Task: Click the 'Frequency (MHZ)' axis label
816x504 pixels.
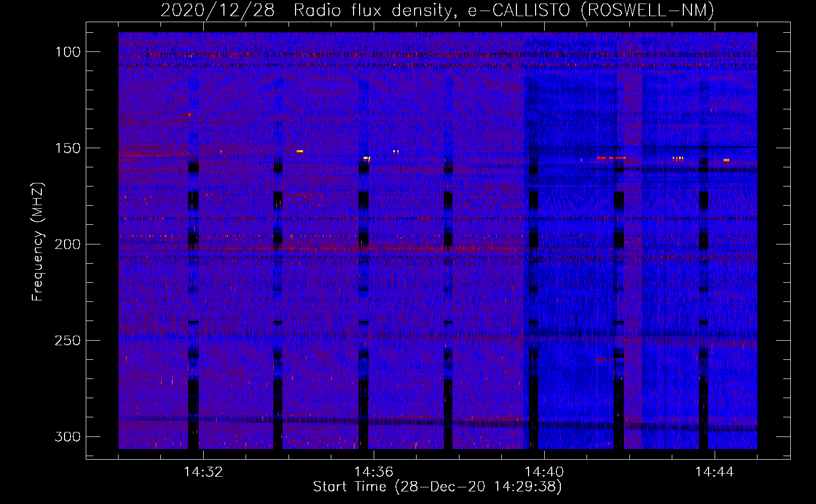Action: (x=38, y=242)
